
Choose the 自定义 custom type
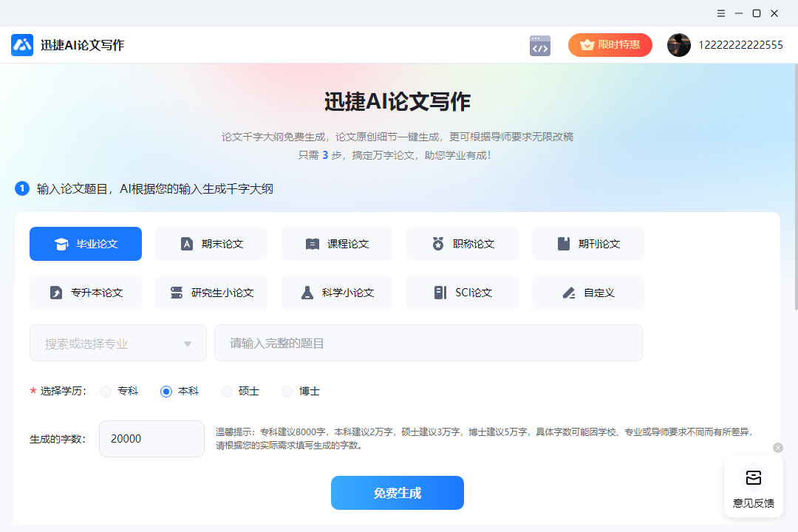(588, 293)
